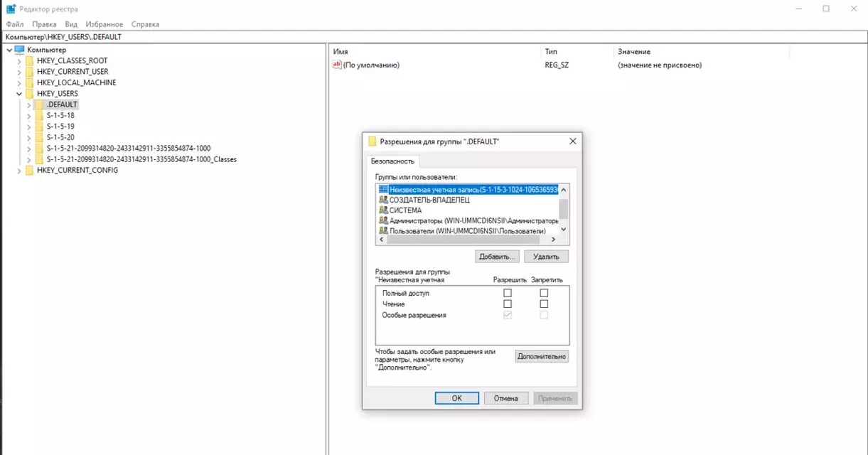Click the group icon beside Пользователи
The image size is (868, 455).
tap(383, 231)
